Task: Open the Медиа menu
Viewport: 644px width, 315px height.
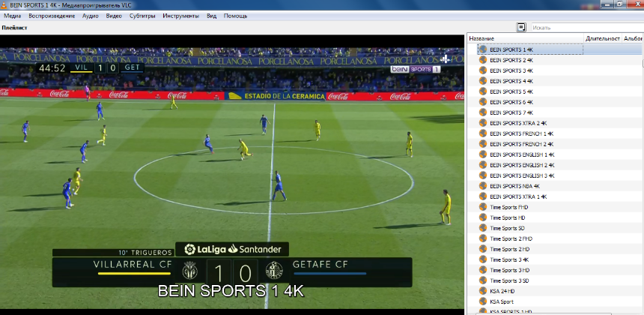Action: click(13, 16)
